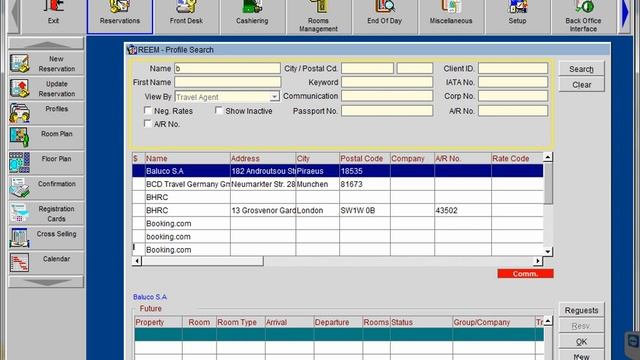Click into the Name search field
Viewport: 640px width, 360px height.
click(227, 69)
